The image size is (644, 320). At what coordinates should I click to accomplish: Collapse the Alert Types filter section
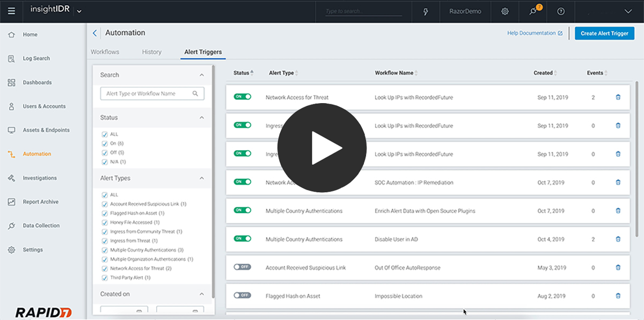pos(202,178)
